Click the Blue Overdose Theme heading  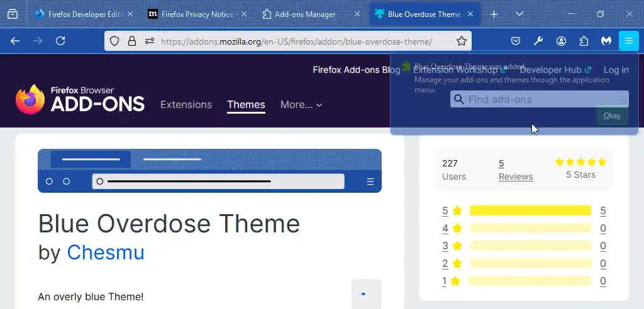click(169, 224)
